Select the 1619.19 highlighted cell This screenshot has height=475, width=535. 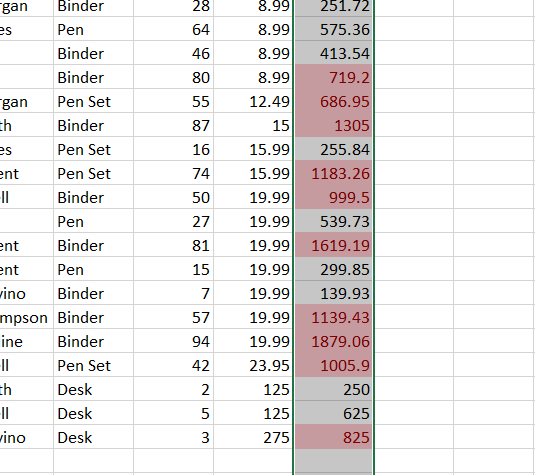coord(333,245)
